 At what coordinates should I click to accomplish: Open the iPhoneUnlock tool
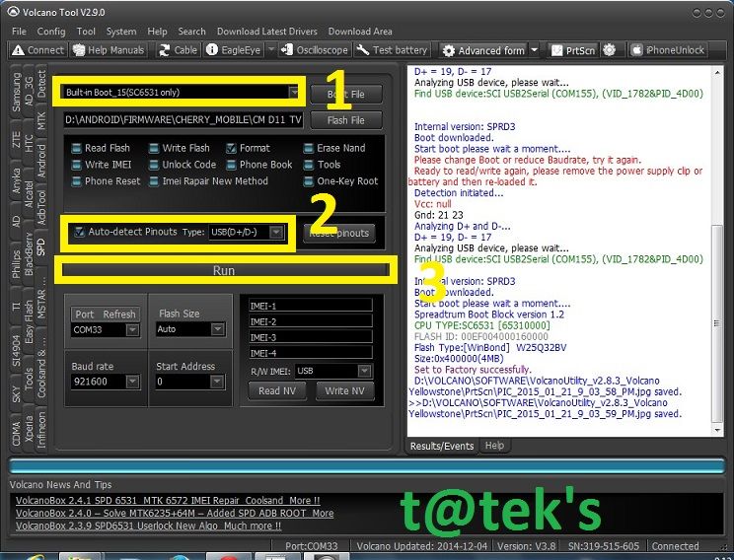(667, 50)
